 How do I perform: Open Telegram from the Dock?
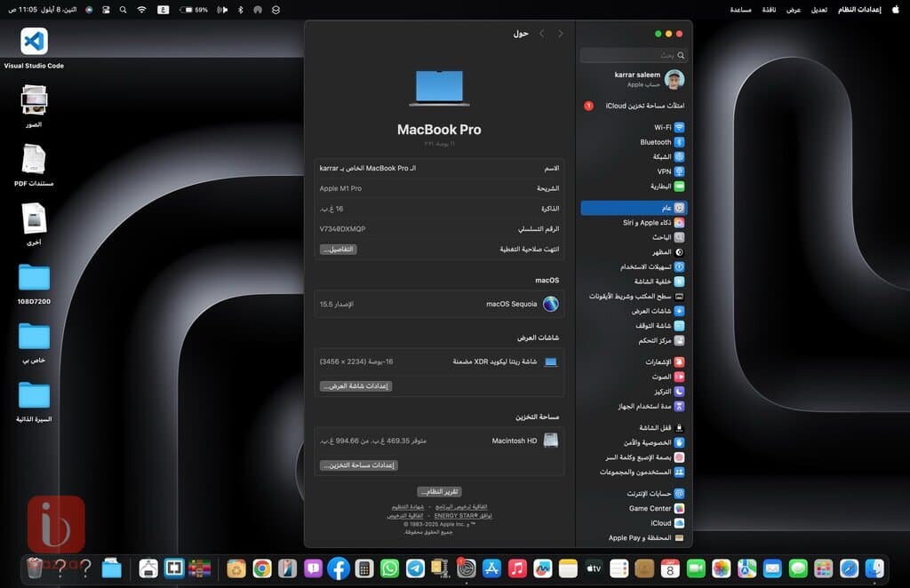(415, 568)
